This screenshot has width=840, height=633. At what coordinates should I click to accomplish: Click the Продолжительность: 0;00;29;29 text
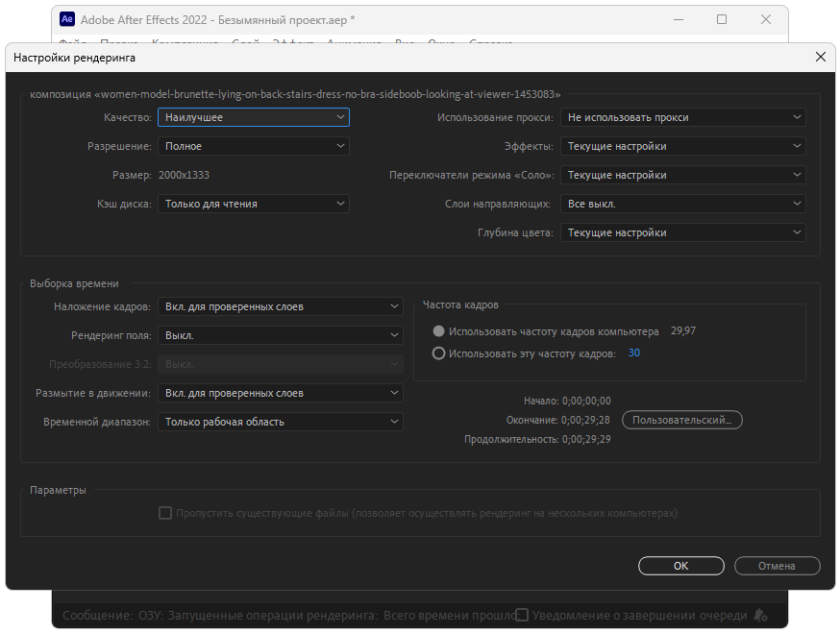point(537,439)
